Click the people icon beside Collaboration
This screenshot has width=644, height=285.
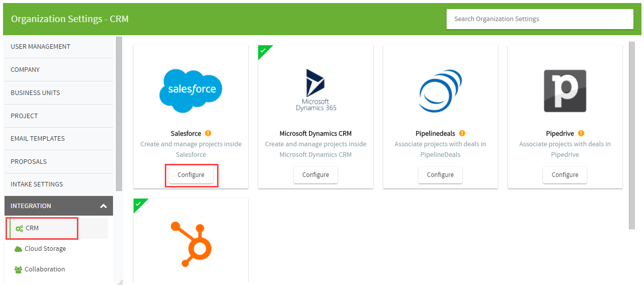pos(19,269)
